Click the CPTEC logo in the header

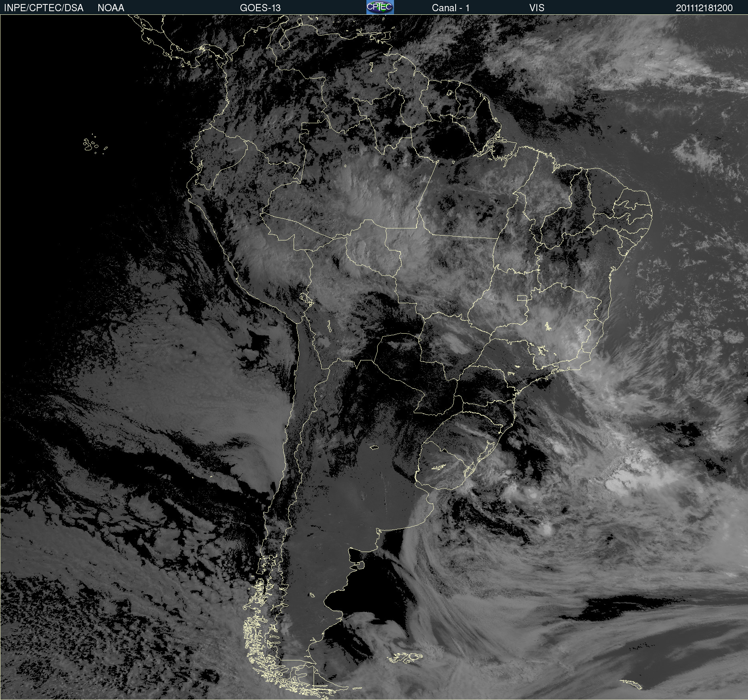click(x=380, y=7)
